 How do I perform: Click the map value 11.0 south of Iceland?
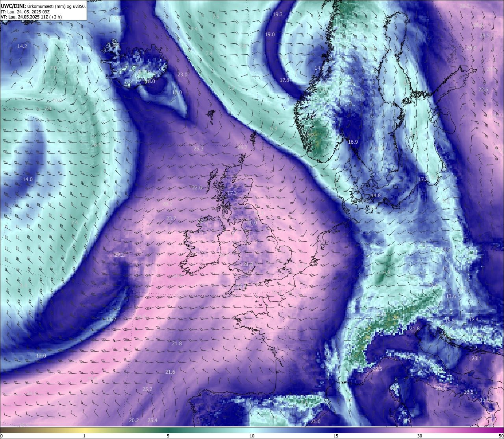(x=177, y=92)
